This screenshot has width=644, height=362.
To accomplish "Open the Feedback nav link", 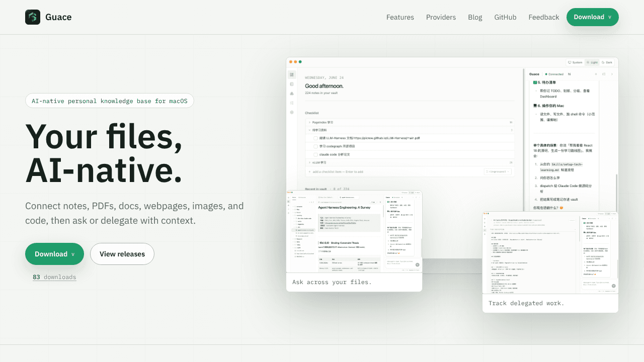I will [543, 17].
